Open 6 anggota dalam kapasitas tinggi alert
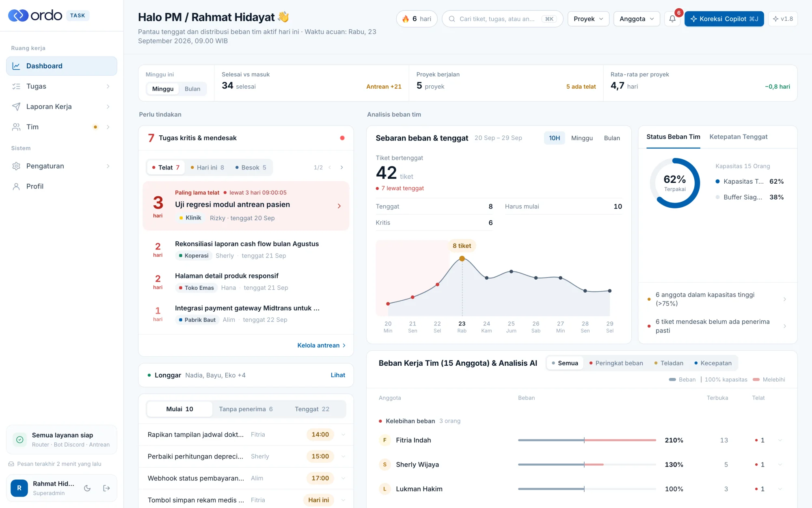Image resolution: width=812 pixels, height=508 pixels. click(717, 299)
